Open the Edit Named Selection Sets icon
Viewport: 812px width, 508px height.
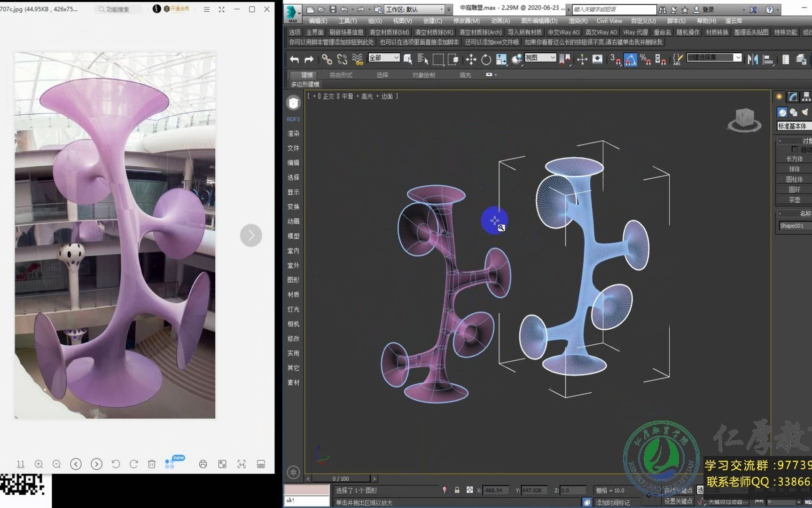coord(677,59)
